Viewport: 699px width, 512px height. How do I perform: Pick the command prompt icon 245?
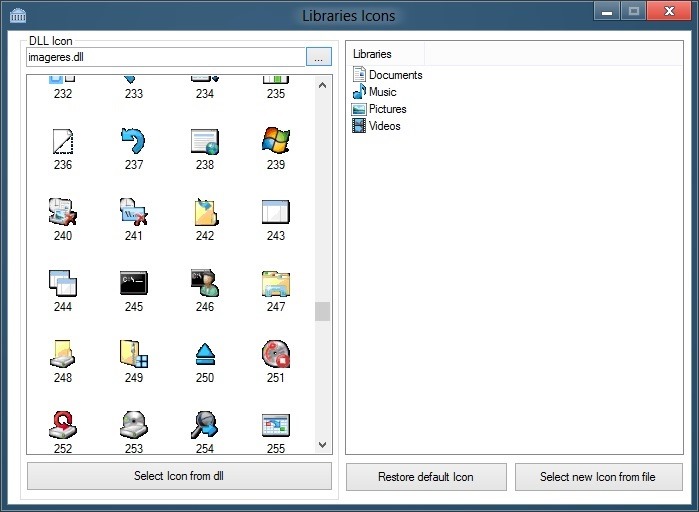coord(134,283)
